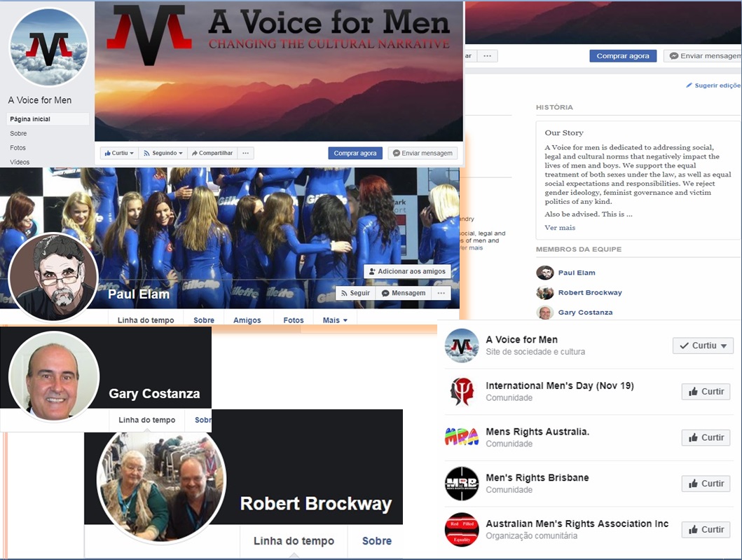This screenshot has width=742, height=560.
Task: Expand the Curtiu dropdown under cover photo
Action: click(x=119, y=153)
